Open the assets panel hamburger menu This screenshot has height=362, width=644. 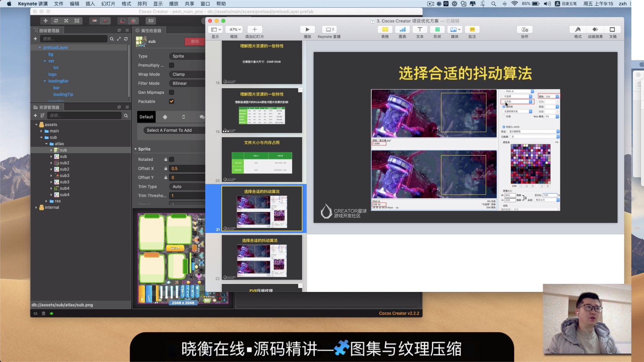127,107
